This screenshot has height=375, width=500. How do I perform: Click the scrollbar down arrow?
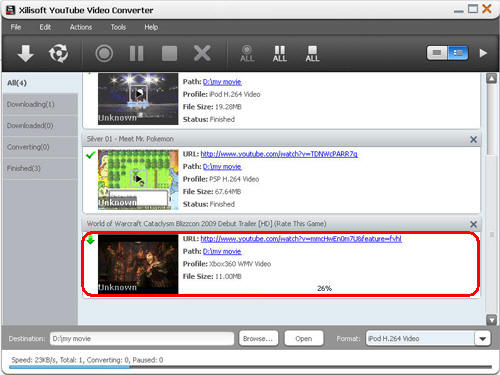(492, 320)
